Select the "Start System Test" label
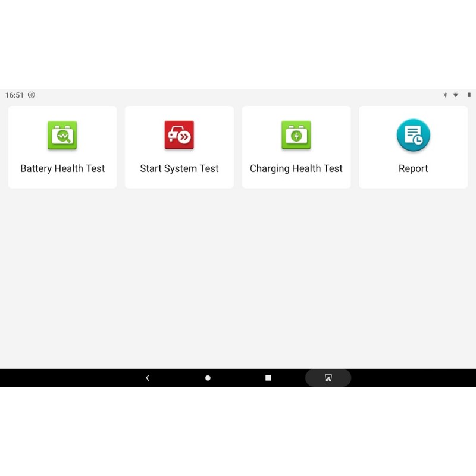The image size is (476, 476). [179, 168]
